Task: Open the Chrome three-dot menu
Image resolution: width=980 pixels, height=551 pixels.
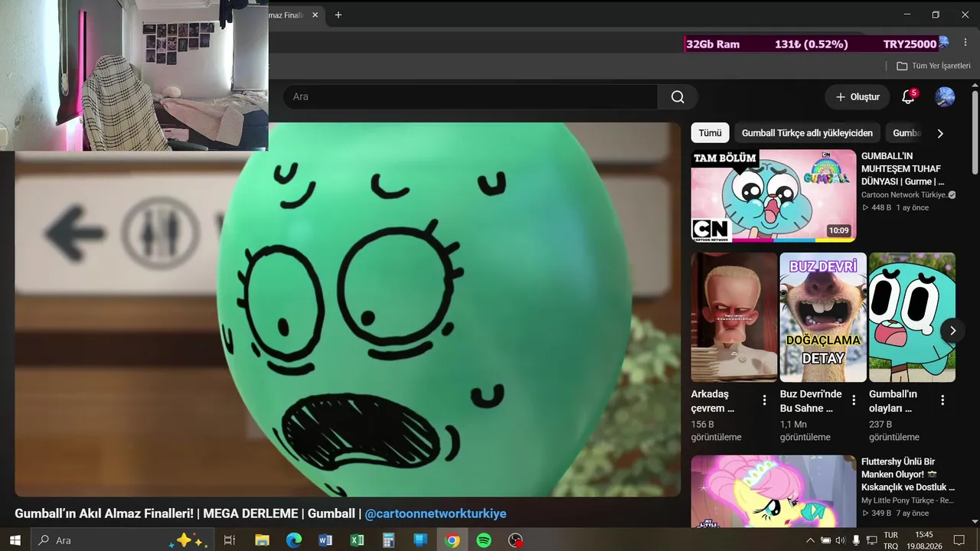Action: pyautogui.click(x=965, y=44)
